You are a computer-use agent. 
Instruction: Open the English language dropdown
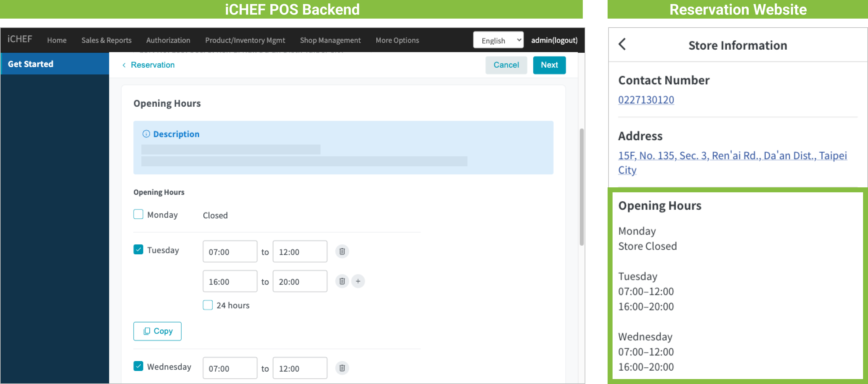[498, 40]
